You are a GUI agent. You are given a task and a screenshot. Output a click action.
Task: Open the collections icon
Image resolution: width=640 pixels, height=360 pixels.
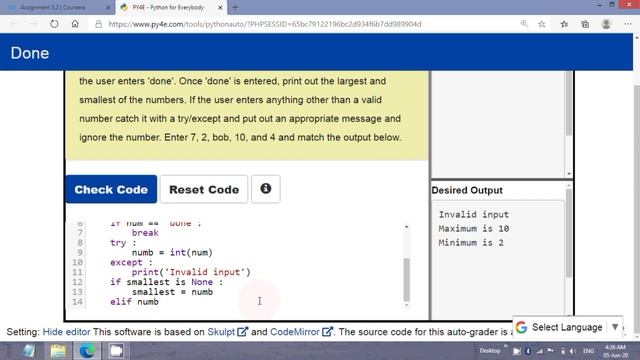click(x=585, y=24)
